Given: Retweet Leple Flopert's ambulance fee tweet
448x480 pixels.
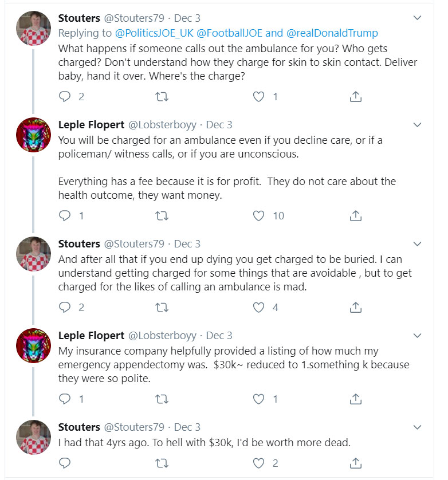Looking at the screenshot, I should pos(162,216).
